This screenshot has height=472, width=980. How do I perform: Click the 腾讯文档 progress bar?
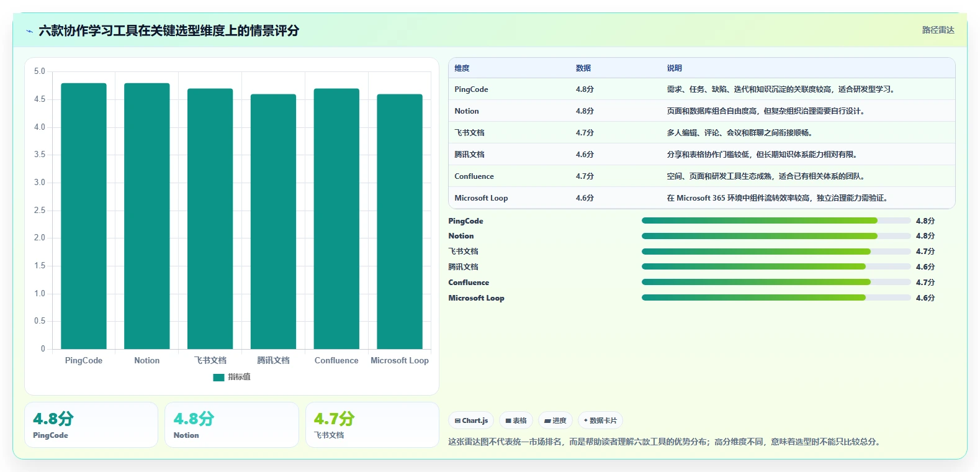[x=776, y=266]
